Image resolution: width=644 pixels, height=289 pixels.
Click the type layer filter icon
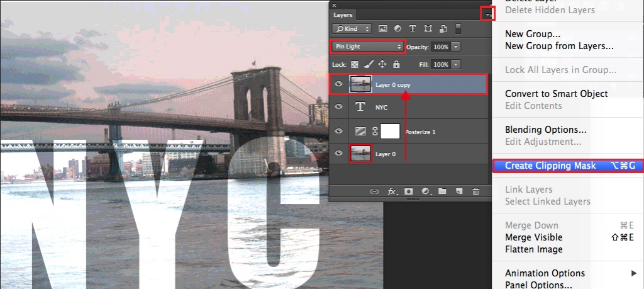pos(413,29)
